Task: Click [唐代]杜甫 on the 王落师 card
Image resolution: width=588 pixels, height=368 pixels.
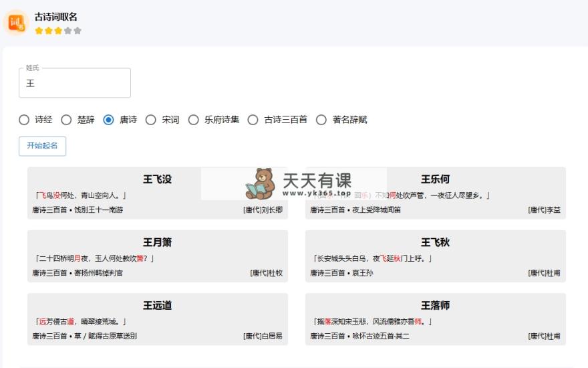Action: 544,336
